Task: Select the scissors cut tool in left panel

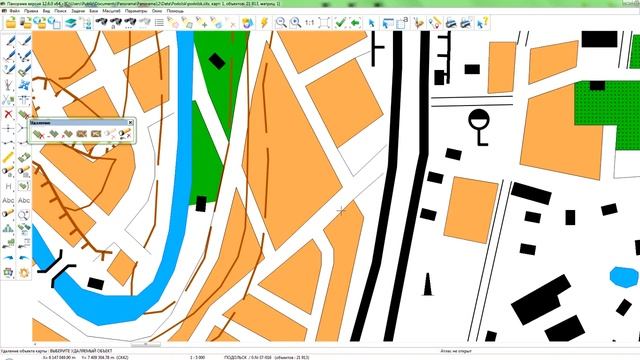Action: tap(8, 99)
